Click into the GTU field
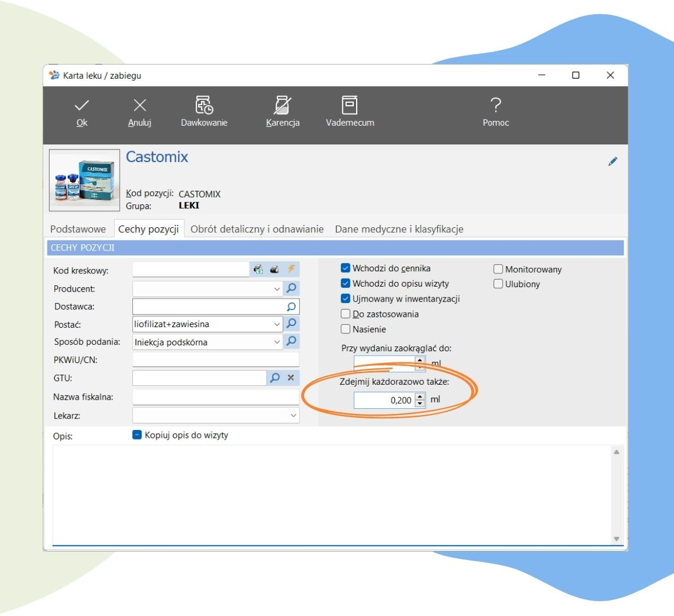 click(199, 378)
